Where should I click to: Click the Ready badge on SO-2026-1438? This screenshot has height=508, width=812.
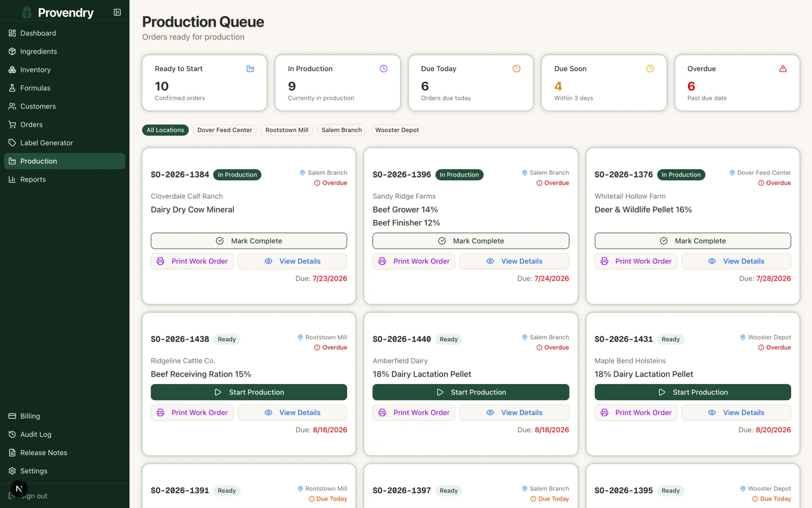pyautogui.click(x=227, y=339)
